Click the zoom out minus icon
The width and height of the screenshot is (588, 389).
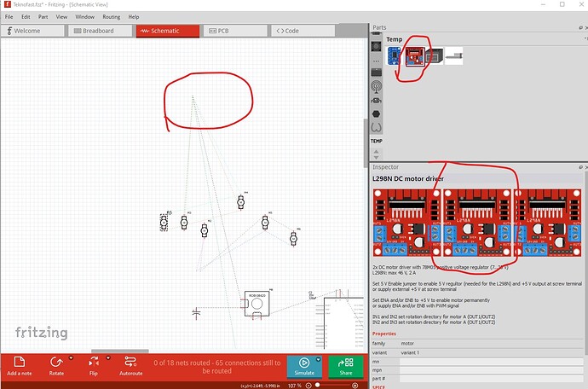(x=308, y=386)
